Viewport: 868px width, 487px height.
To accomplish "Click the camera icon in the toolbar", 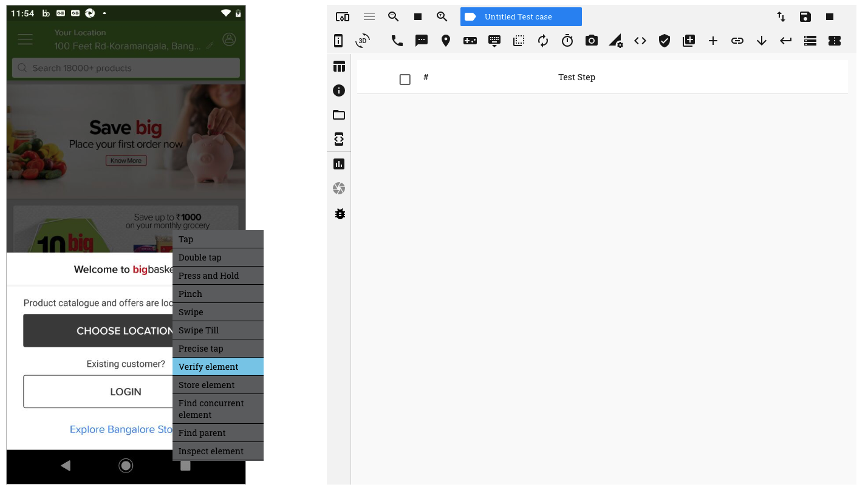I will tap(592, 41).
